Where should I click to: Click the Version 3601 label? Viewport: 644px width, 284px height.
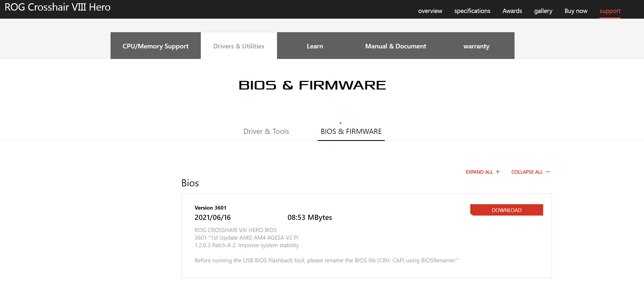[x=210, y=208]
